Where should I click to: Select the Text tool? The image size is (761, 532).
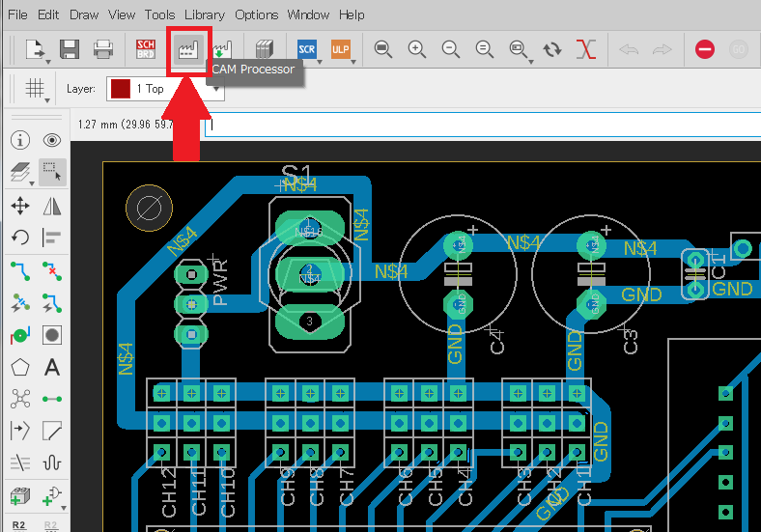click(x=52, y=368)
